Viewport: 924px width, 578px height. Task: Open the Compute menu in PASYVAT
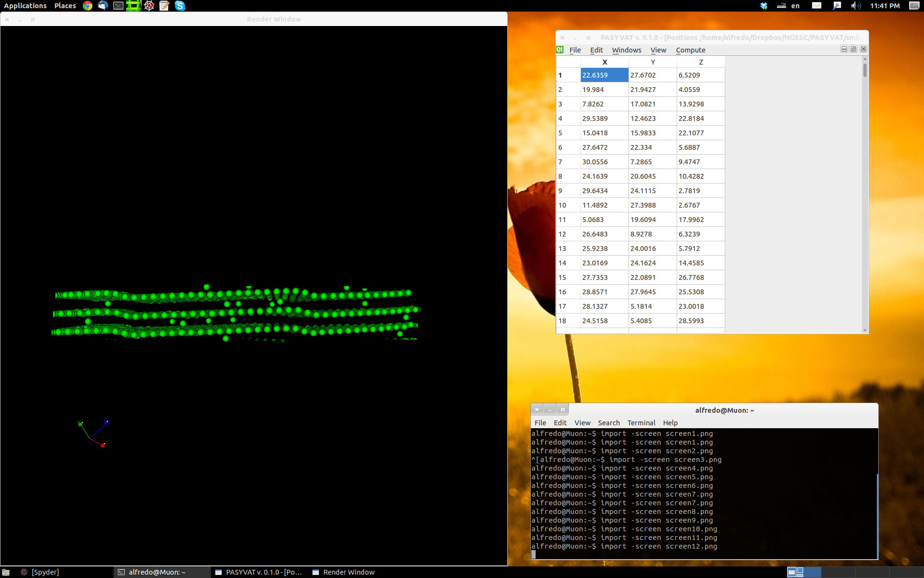690,50
